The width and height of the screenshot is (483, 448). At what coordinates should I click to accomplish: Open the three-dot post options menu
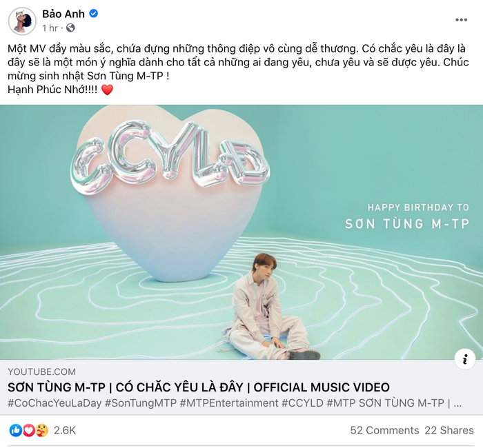click(461, 20)
